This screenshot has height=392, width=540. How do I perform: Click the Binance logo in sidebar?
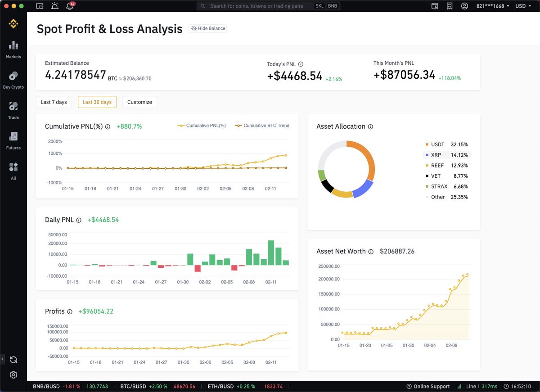click(x=13, y=24)
